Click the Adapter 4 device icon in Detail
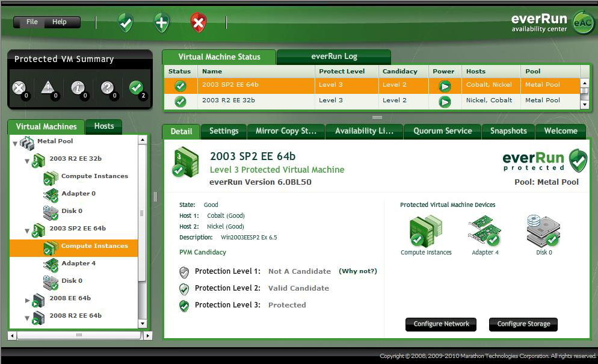 [484, 230]
